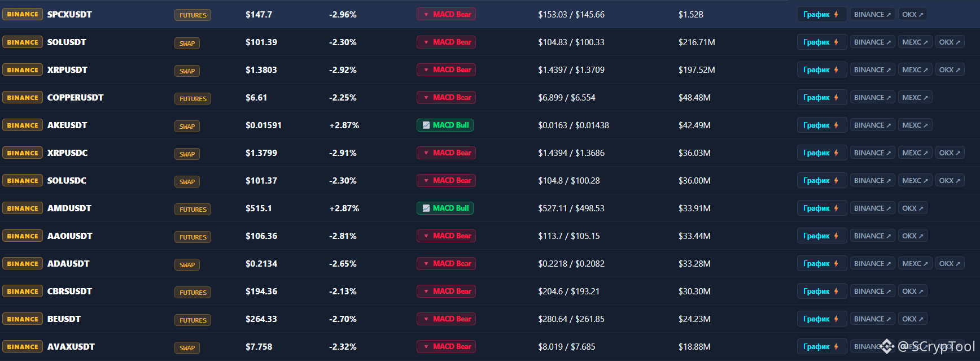This screenshot has height=361, width=980.
Task: Click the MACD Bull badge for AMDUSDT
Action: tap(445, 208)
